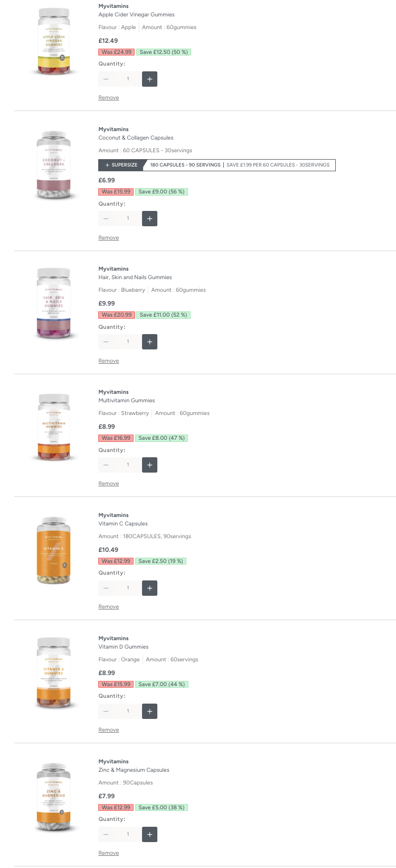Viewport: 396px width, 868px height.
Task: Reduce Zinc & Magnesium Capsules quantity
Action: (106, 835)
